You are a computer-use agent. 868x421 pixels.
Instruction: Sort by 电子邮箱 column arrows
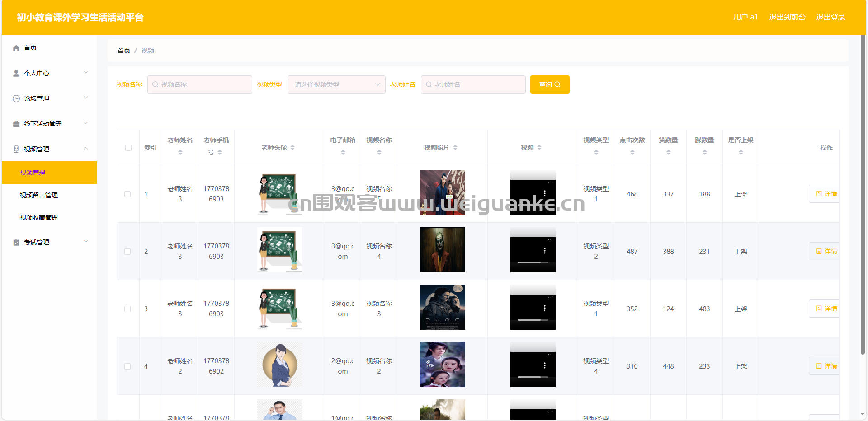click(x=343, y=153)
